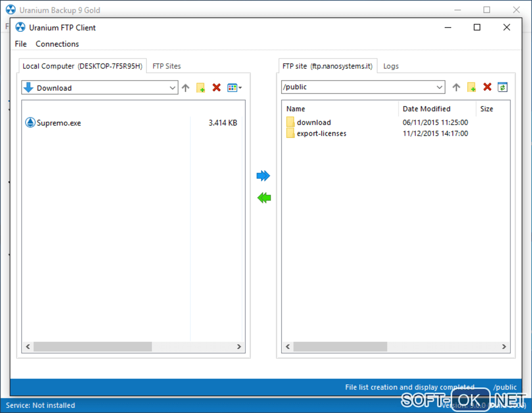Image resolution: width=532 pixels, height=413 pixels.
Task: Open the Logs tab
Action: pyautogui.click(x=391, y=66)
